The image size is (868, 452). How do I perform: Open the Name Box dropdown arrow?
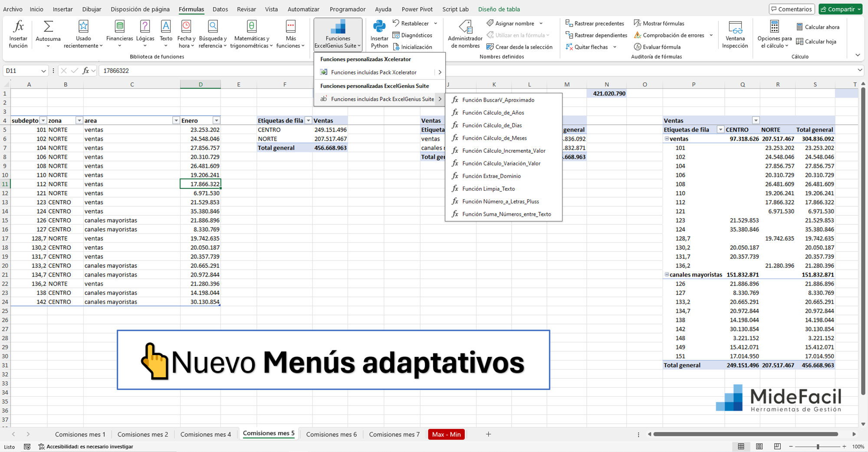point(43,71)
